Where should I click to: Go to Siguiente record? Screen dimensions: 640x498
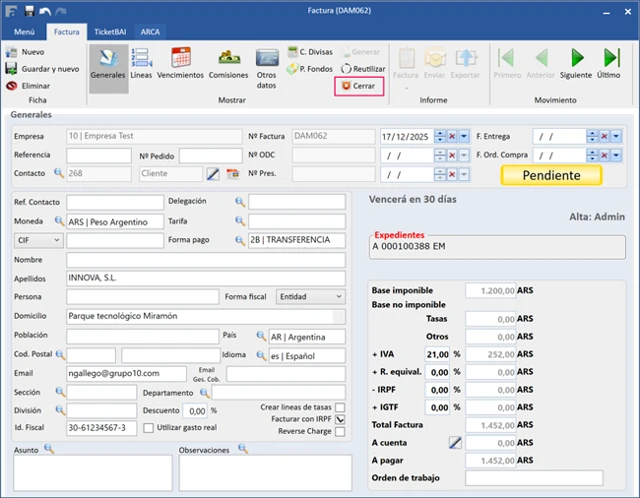point(576,62)
